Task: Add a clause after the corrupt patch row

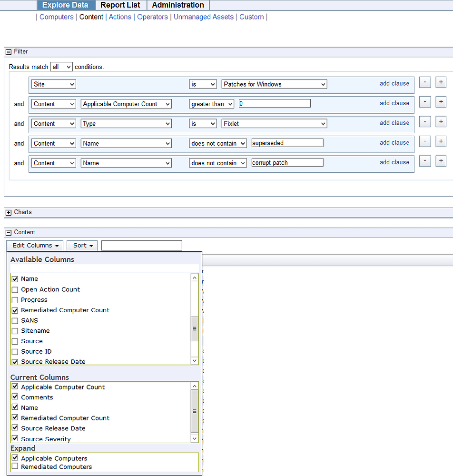Action: click(x=440, y=161)
